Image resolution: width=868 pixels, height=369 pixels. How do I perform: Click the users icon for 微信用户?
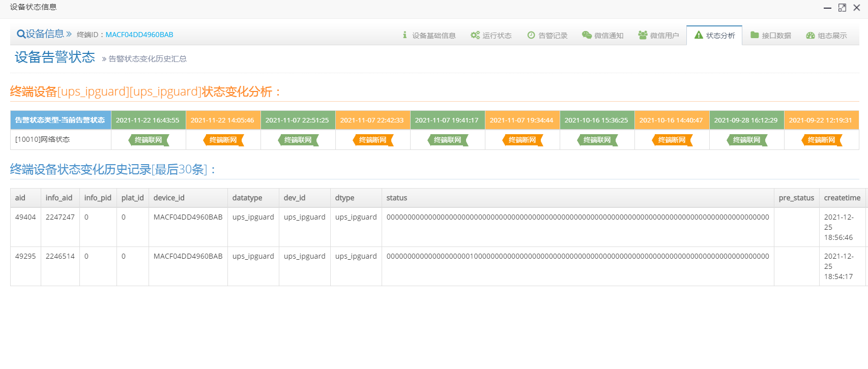(643, 35)
